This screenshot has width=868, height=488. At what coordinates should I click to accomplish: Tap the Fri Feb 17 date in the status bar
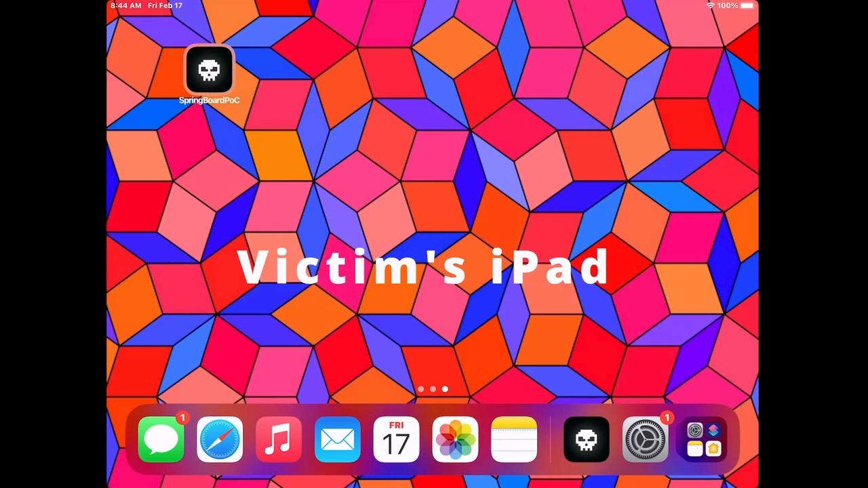165,5
